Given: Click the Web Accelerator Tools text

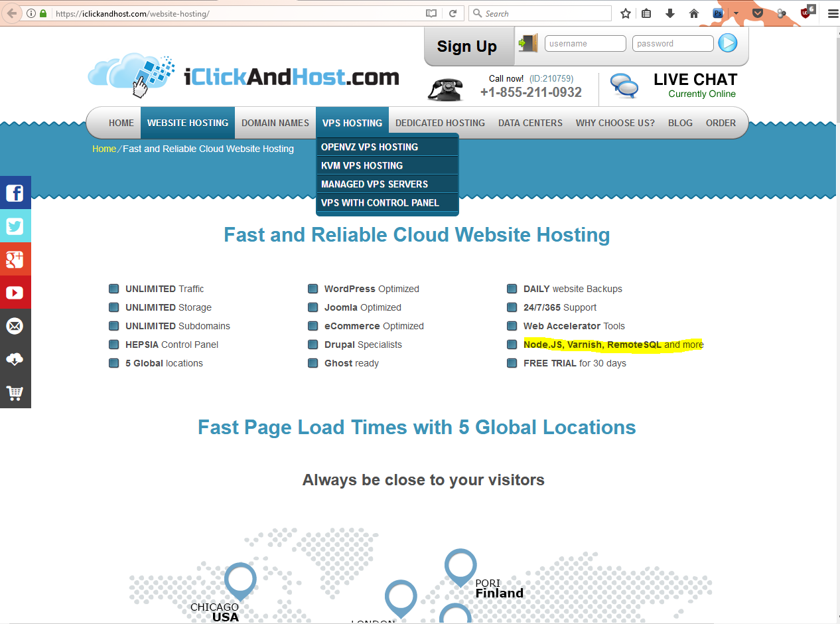Looking at the screenshot, I should (574, 326).
